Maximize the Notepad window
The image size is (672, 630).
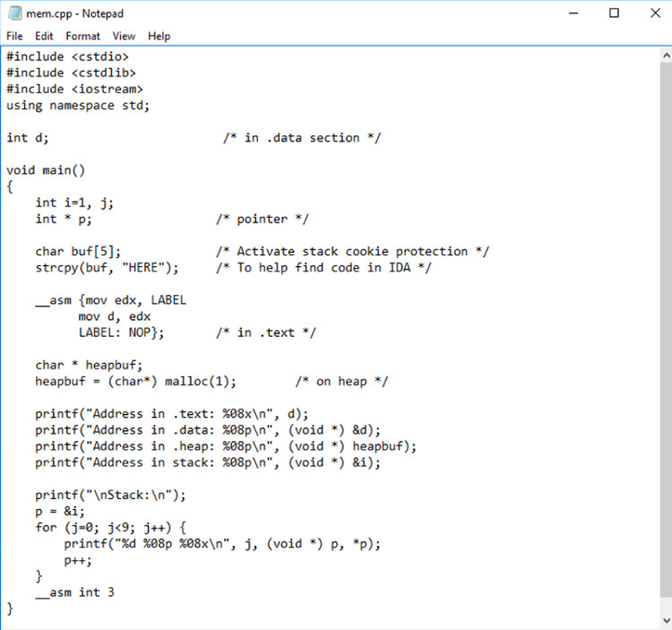coord(614,13)
